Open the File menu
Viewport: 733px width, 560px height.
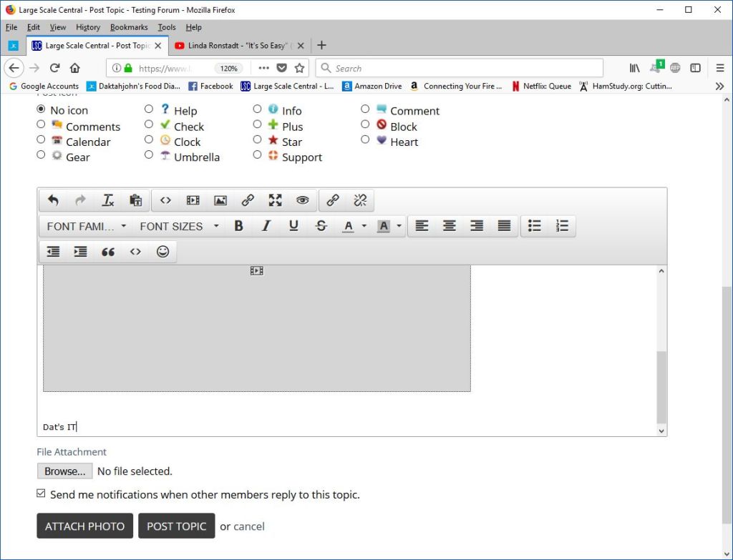click(11, 27)
